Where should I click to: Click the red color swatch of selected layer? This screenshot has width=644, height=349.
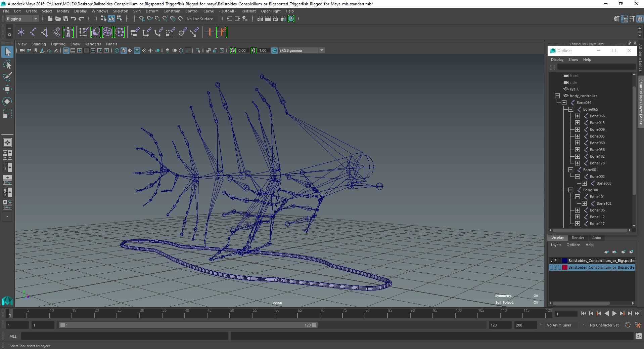point(564,267)
